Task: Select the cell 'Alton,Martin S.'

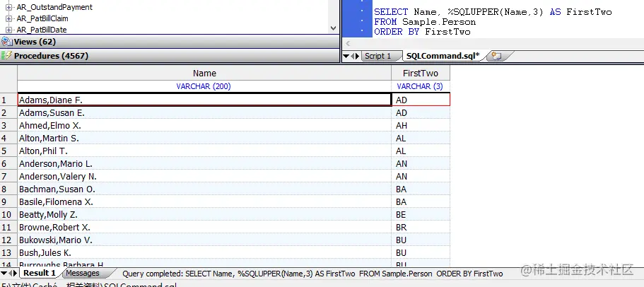Action: pyautogui.click(x=204, y=139)
